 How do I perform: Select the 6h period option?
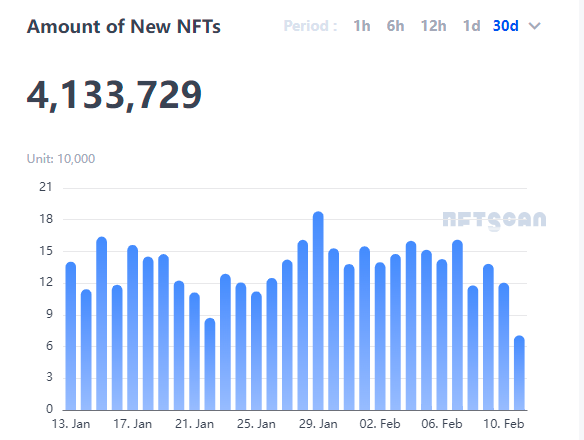(x=395, y=26)
